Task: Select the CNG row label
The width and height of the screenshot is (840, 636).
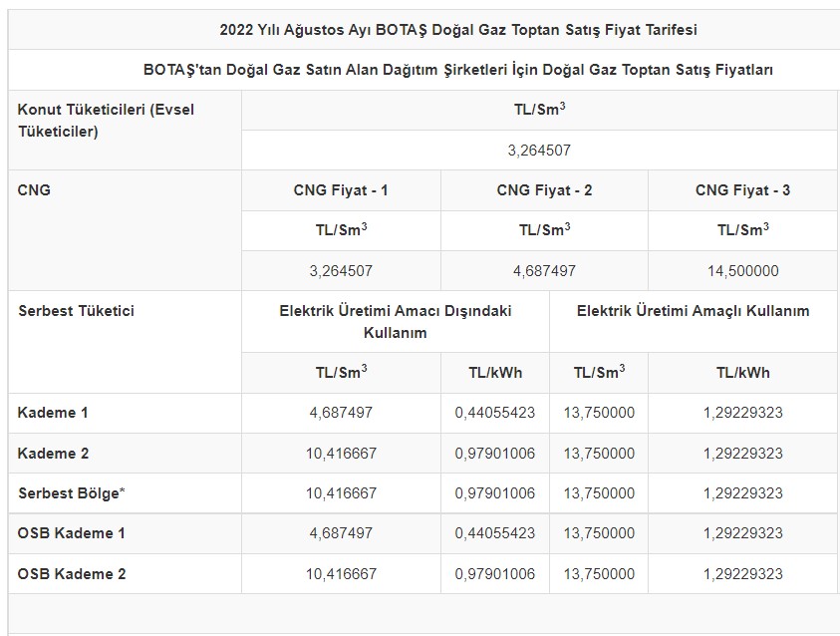Action: [x=34, y=189]
